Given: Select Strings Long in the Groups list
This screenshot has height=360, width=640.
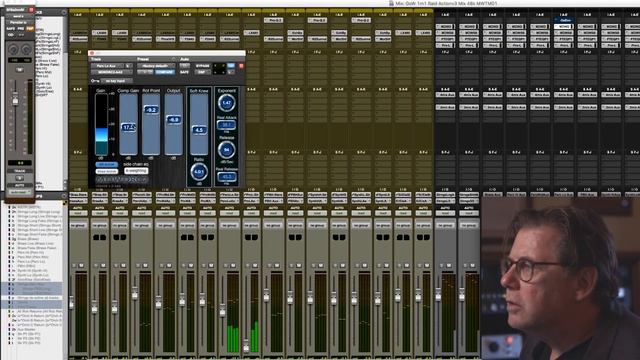Looking at the screenshot, I should pos(39,212).
